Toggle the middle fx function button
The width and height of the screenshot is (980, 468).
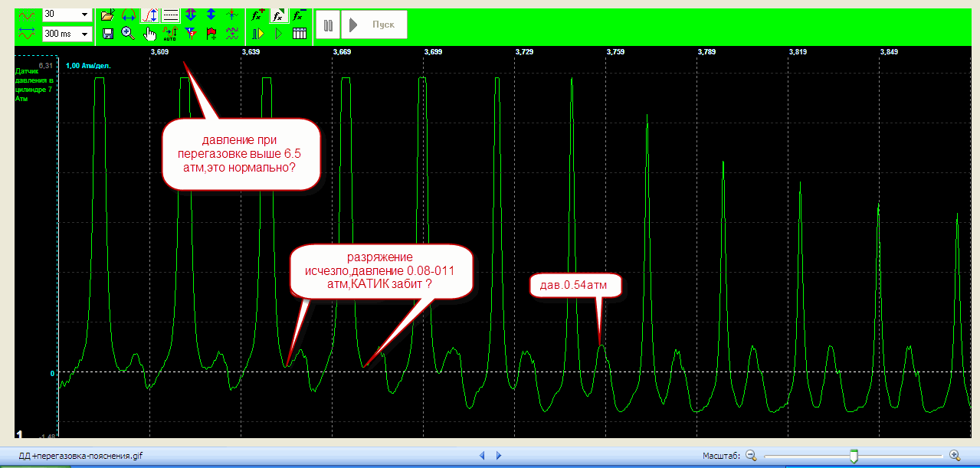[x=279, y=15]
